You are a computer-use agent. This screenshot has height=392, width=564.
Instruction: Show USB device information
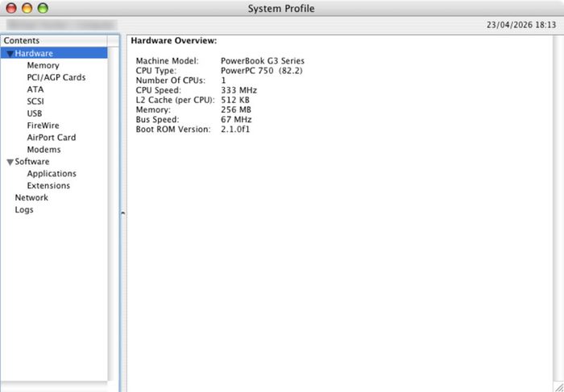(35, 113)
